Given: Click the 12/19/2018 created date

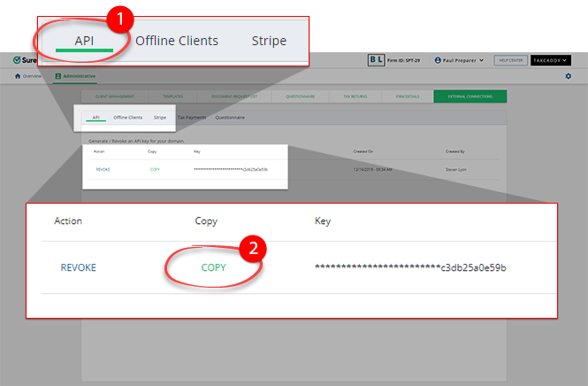Looking at the screenshot, I should [x=372, y=169].
